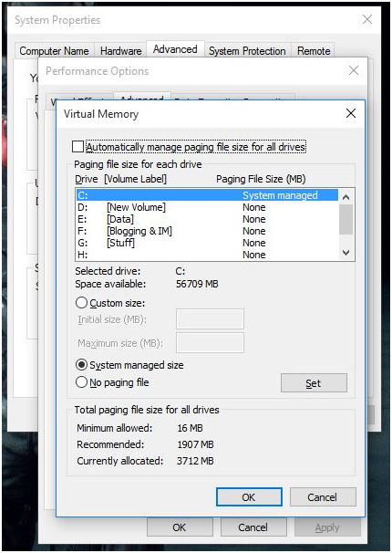Open the Remote tab
The width and height of the screenshot is (392, 553).
point(314,51)
